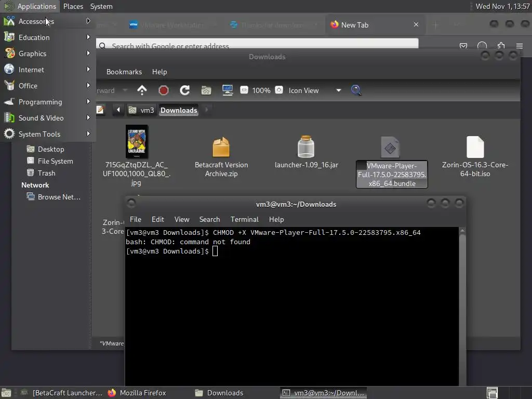
Task: Click the Firefox account icon
Action: click(x=482, y=46)
